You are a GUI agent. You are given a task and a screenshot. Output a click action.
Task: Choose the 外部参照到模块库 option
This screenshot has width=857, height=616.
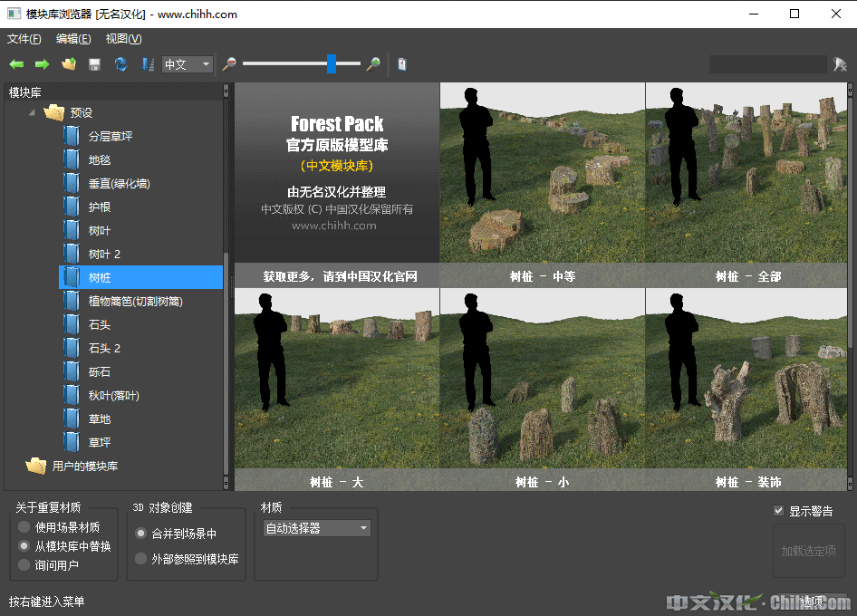(140, 559)
